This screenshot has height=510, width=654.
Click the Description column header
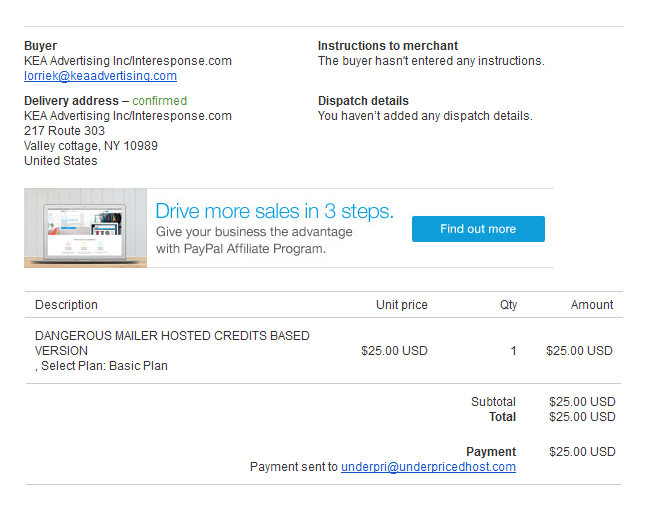click(66, 305)
